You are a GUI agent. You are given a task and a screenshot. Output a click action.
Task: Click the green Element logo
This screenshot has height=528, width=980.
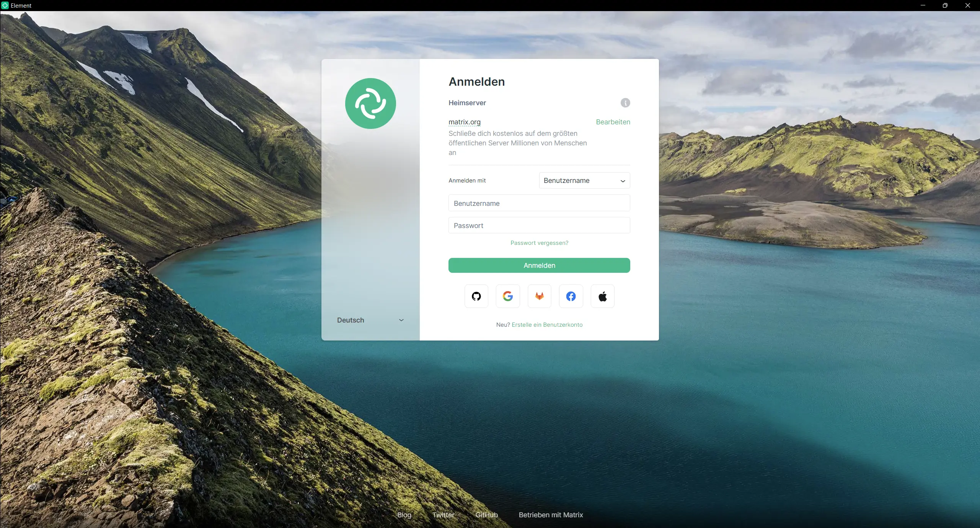pyautogui.click(x=370, y=103)
